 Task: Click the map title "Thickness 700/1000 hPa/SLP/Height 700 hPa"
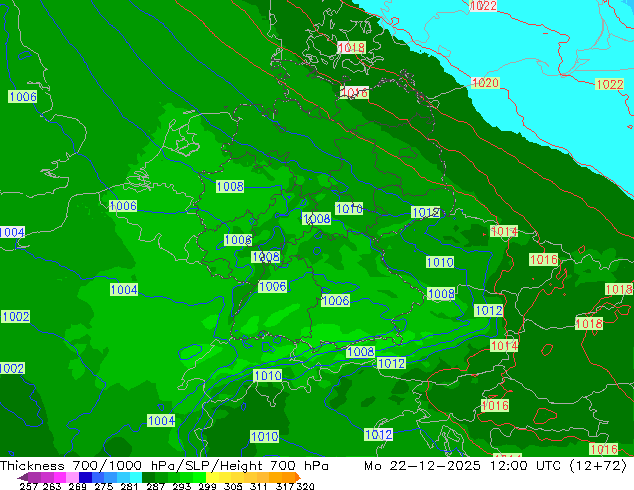[164, 466]
